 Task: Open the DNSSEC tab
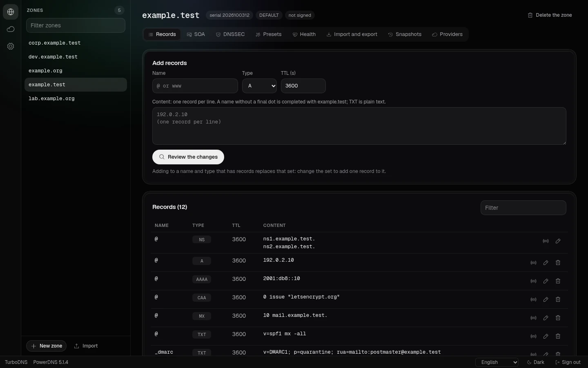click(x=230, y=34)
